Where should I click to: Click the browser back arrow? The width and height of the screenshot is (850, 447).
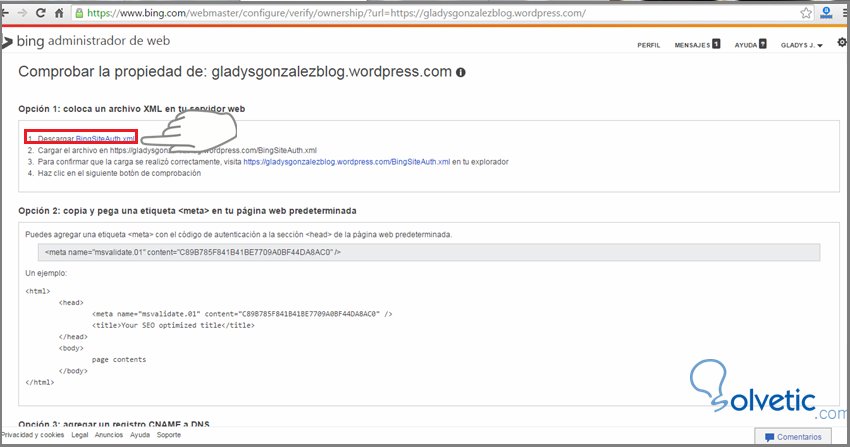pos(5,13)
